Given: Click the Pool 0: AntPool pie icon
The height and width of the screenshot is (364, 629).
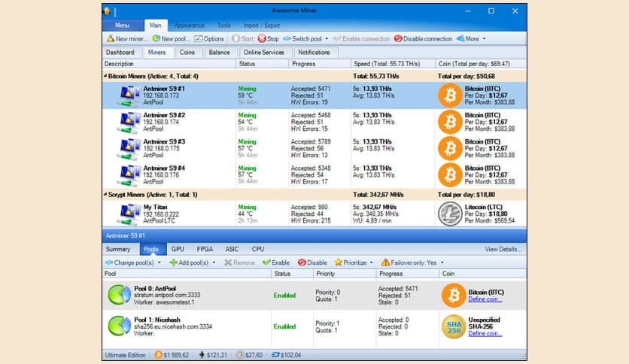Looking at the screenshot, I should 119,295.
